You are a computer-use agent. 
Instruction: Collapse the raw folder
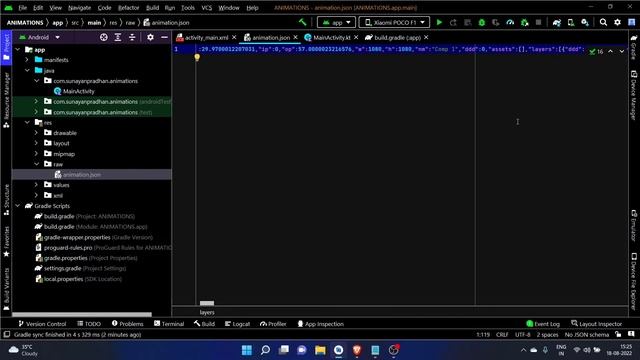36,164
